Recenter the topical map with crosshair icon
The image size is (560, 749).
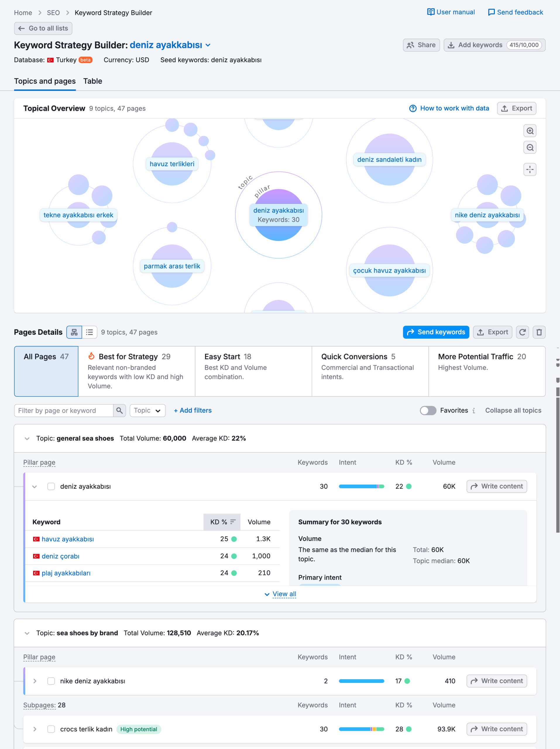click(x=530, y=169)
